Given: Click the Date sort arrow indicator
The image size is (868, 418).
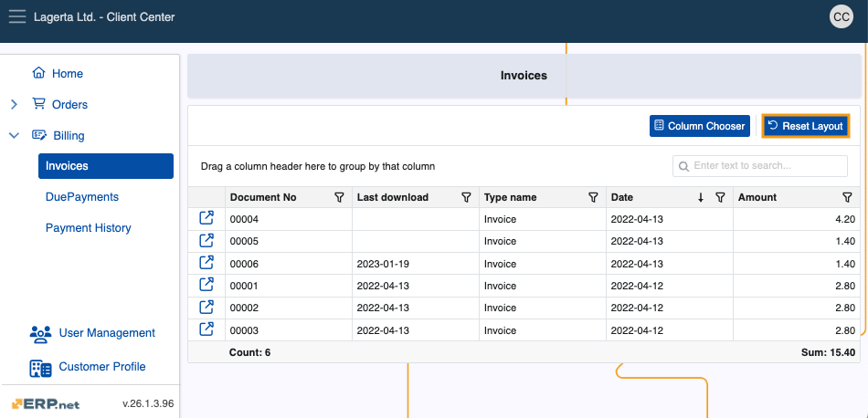Looking at the screenshot, I should tap(701, 197).
